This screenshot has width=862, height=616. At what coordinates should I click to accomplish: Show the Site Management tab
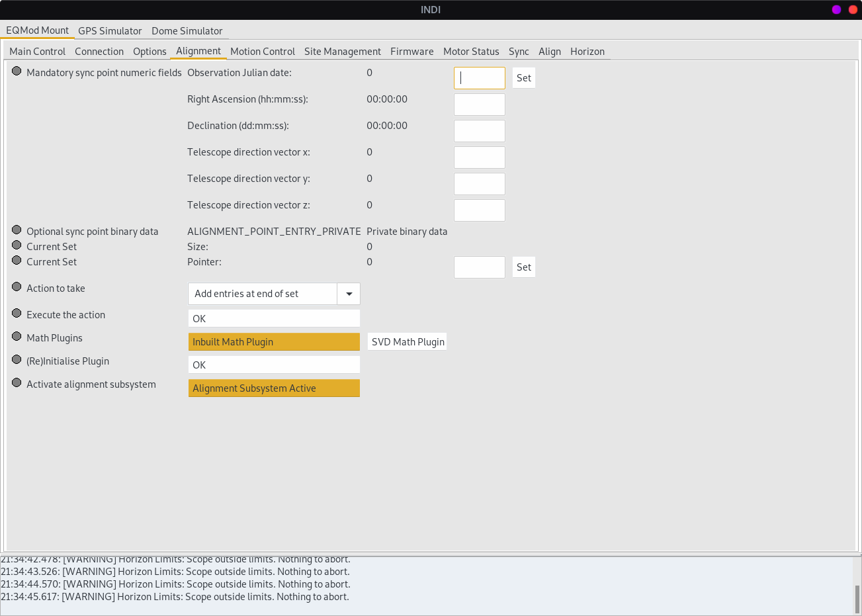point(343,52)
